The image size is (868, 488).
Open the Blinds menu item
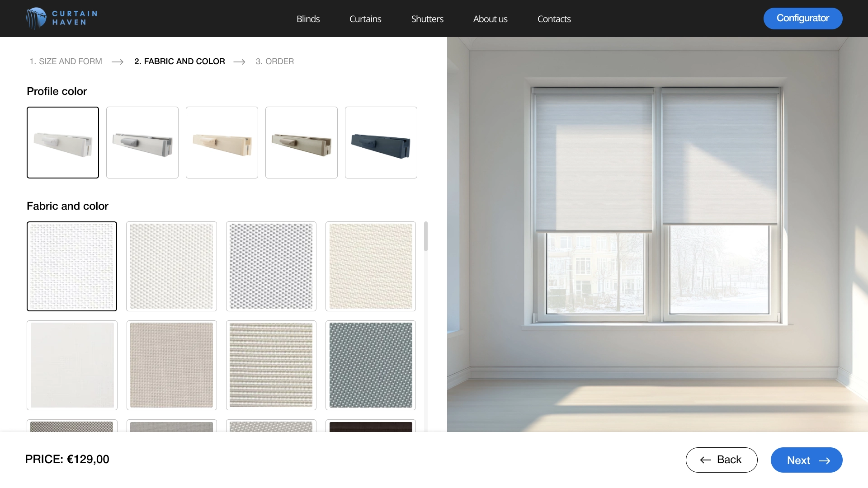[x=308, y=19]
